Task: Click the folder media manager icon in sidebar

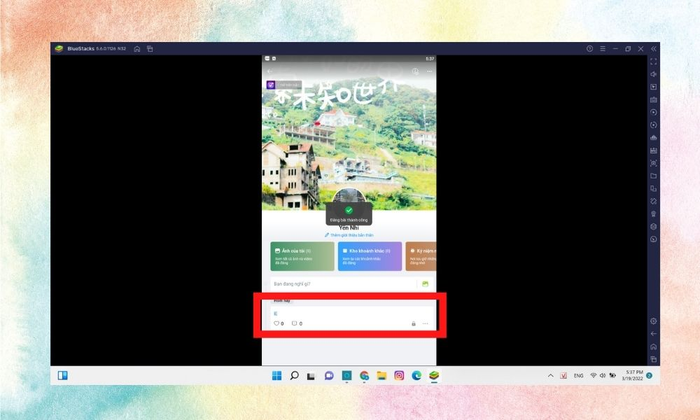Action: [x=654, y=176]
